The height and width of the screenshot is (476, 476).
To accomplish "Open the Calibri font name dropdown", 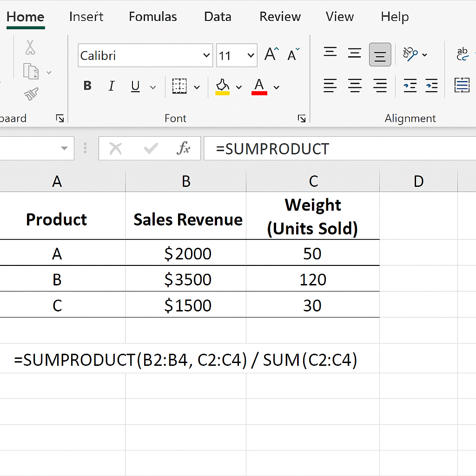I will 206,55.
